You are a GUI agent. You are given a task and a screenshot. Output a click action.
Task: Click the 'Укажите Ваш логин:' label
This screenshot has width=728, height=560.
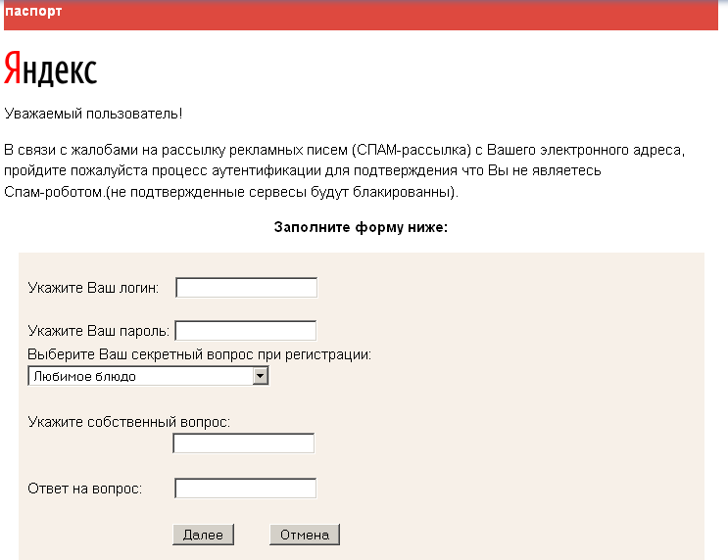pyautogui.click(x=93, y=288)
